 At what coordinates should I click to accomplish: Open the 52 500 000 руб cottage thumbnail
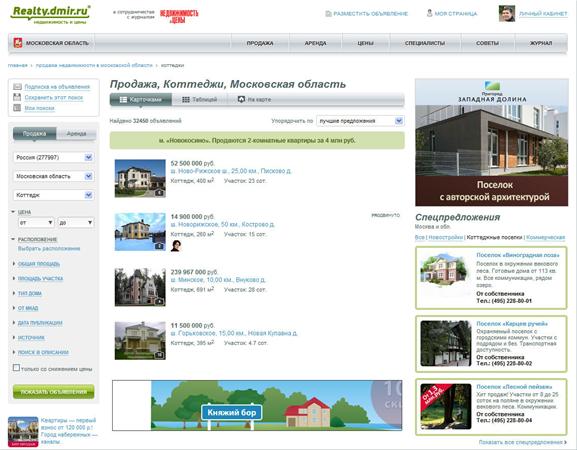[x=140, y=178]
